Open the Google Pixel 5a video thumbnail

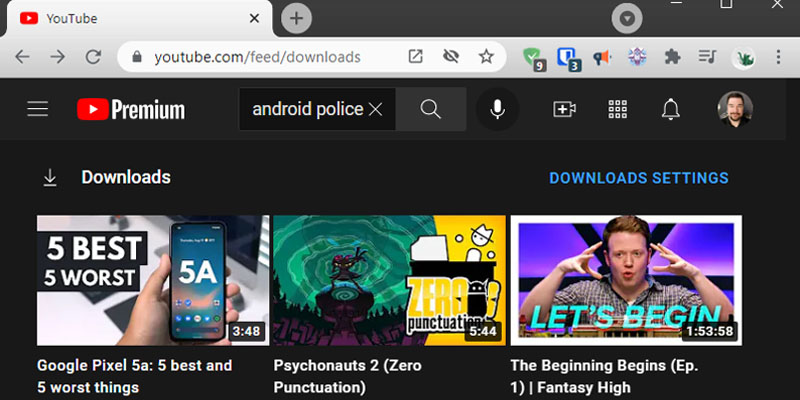pyautogui.click(x=153, y=280)
